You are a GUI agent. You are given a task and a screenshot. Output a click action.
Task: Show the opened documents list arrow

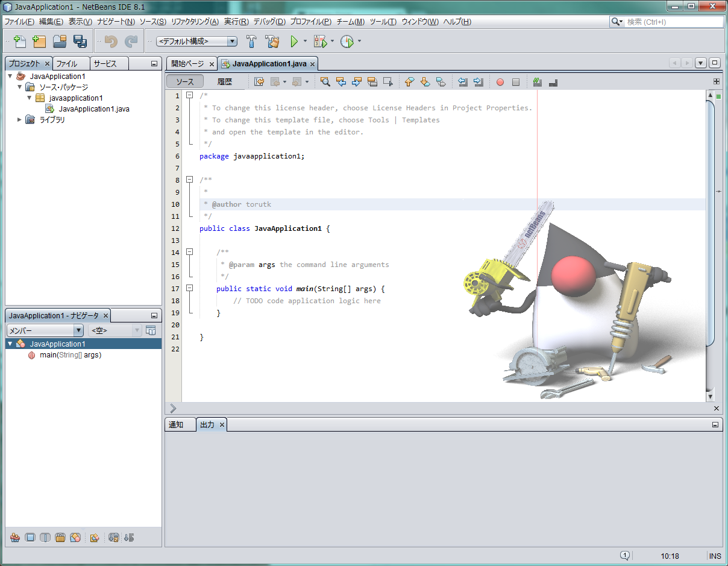pyautogui.click(x=701, y=63)
